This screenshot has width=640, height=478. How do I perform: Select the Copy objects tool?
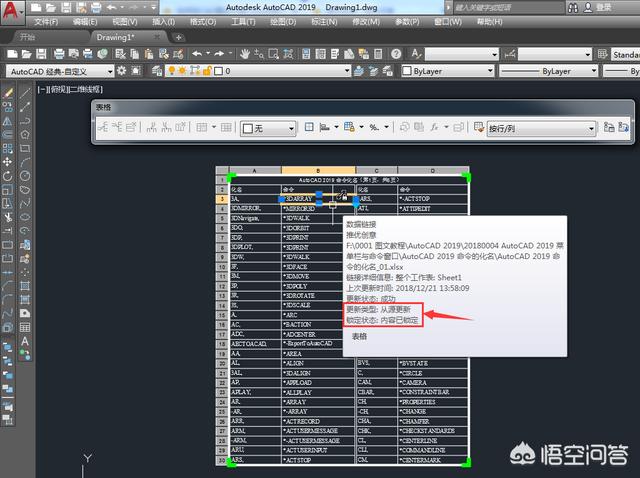click(x=7, y=107)
